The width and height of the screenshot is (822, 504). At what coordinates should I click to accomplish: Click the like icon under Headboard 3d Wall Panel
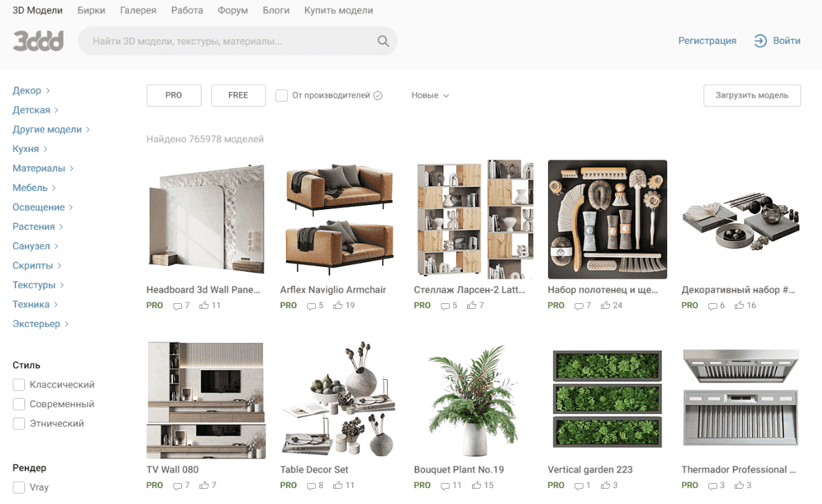pos(204,305)
